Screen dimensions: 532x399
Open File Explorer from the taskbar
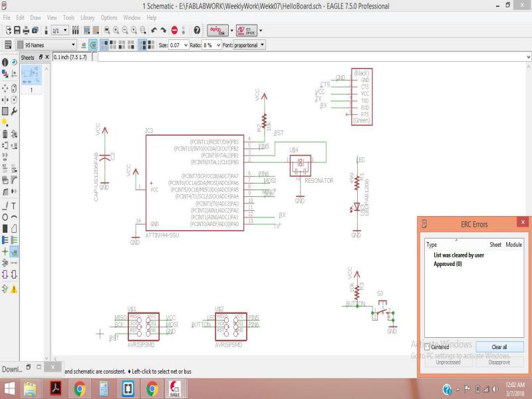click(x=31, y=389)
